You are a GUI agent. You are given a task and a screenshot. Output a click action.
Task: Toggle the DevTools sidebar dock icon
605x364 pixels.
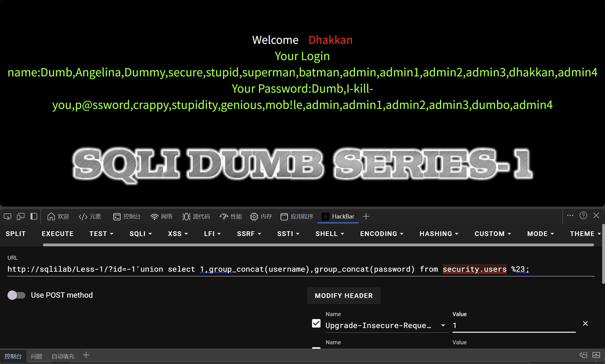34,216
